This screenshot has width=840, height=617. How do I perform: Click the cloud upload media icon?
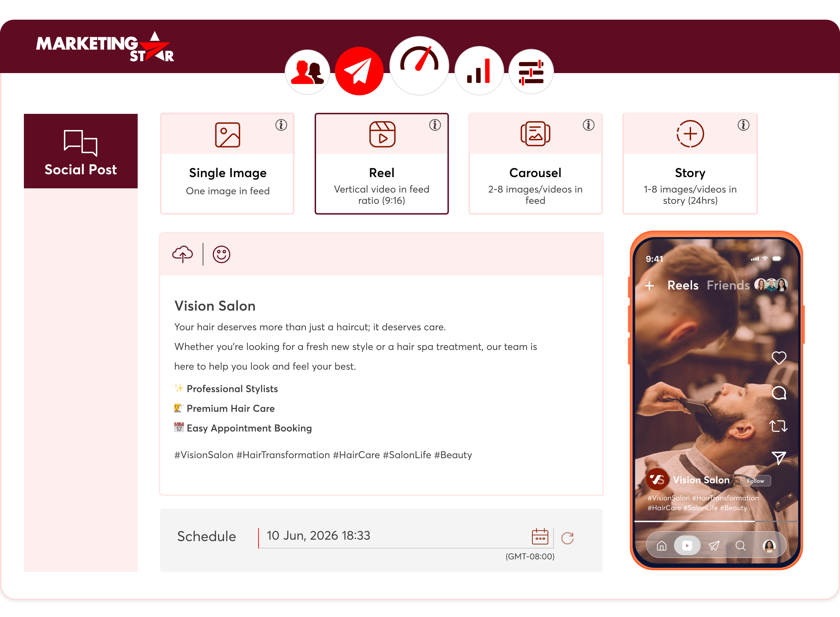[x=183, y=254]
